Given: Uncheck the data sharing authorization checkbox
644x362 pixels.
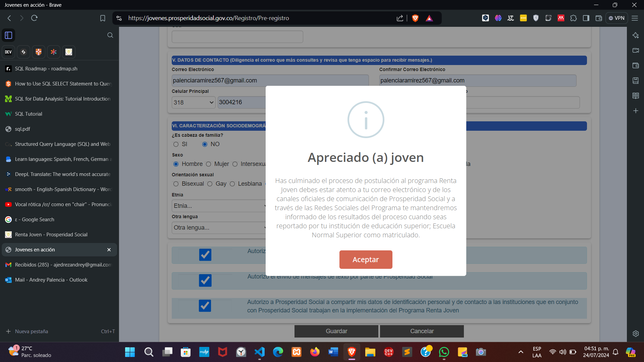Looking at the screenshot, I should pos(205,306).
